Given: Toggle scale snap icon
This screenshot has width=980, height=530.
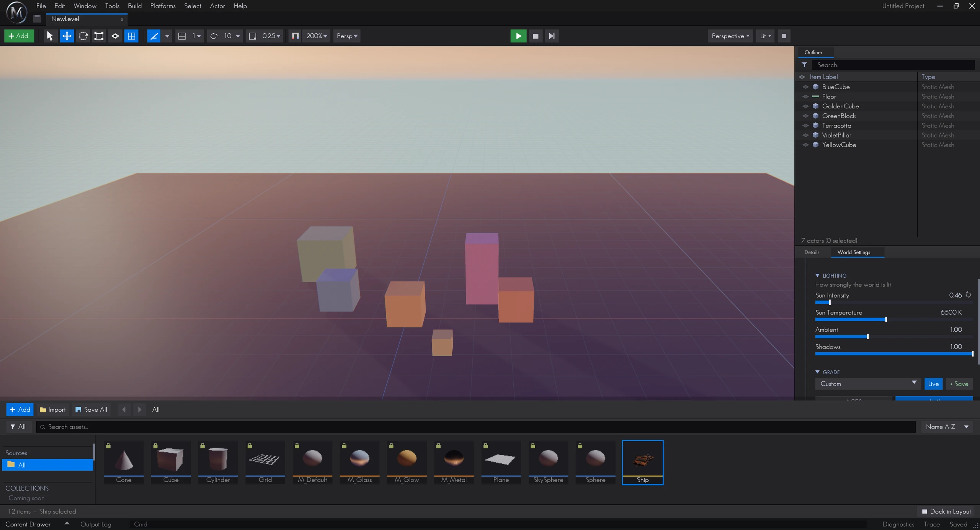Looking at the screenshot, I should (x=253, y=36).
